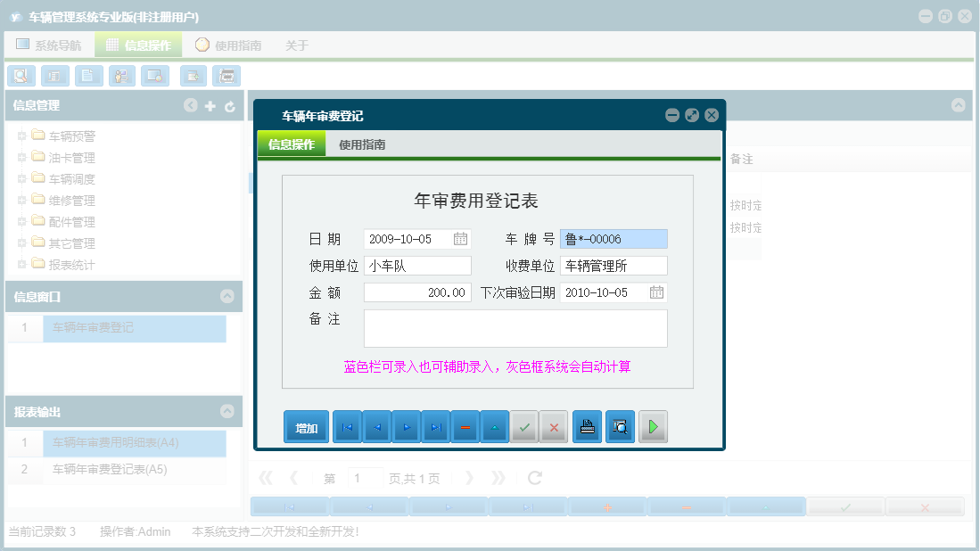
Task: Collapse the 信息窗口 panel
Action: click(226, 298)
